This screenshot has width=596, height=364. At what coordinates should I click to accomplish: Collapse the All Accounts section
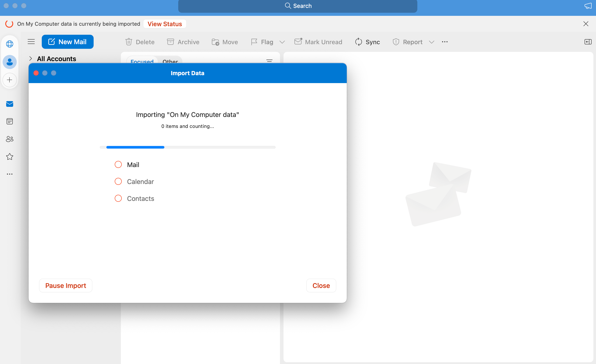point(31,58)
